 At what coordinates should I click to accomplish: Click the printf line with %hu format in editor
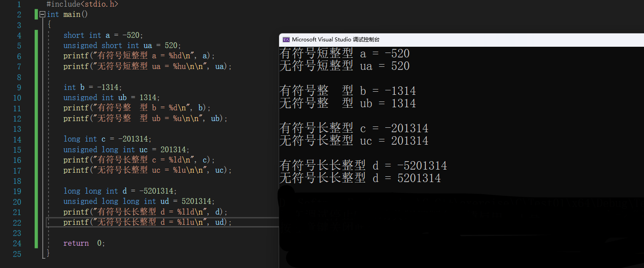click(x=148, y=66)
